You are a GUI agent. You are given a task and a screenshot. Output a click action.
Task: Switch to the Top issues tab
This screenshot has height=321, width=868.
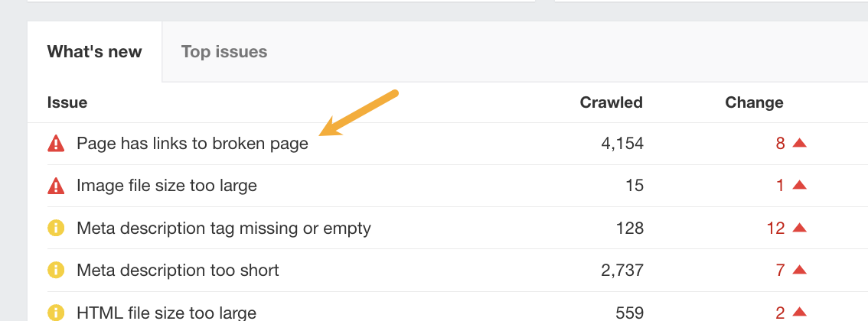224,52
